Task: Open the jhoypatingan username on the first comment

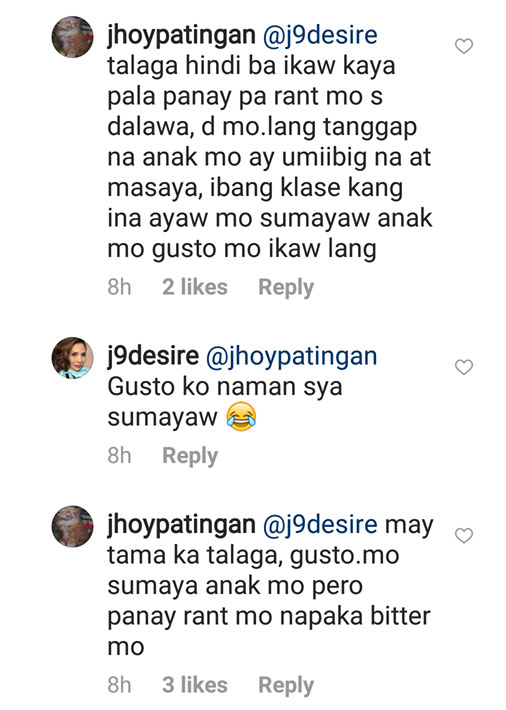Action: [x=181, y=36]
